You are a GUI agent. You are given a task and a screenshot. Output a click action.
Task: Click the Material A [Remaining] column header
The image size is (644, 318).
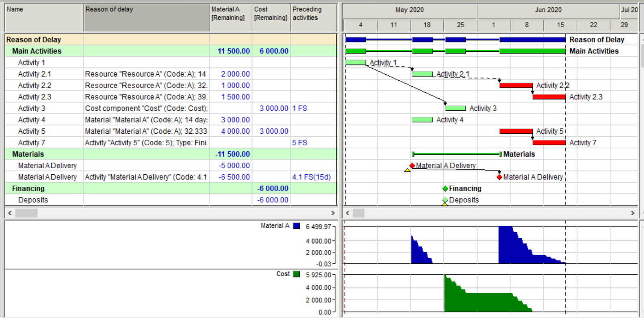click(231, 18)
